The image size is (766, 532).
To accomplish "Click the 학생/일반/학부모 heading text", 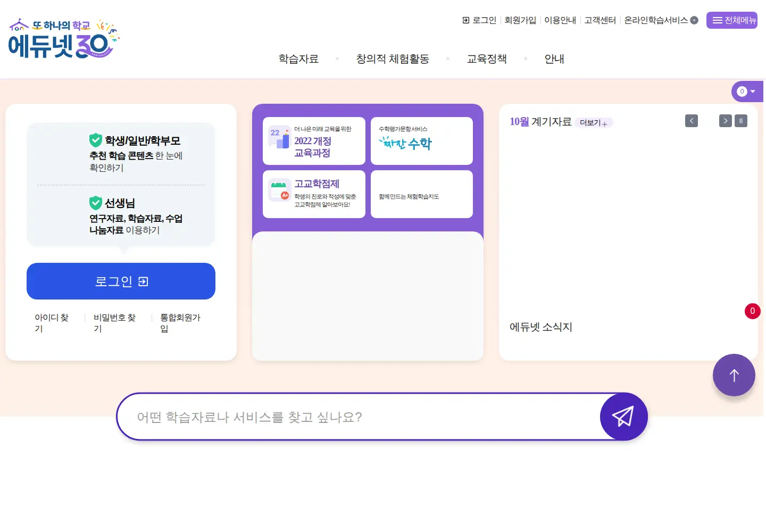I will [143, 140].
